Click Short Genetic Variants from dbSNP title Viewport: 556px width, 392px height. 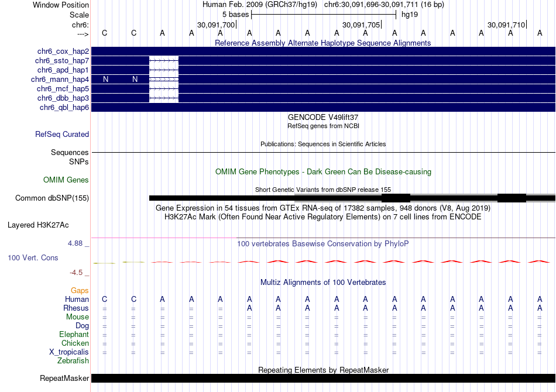pyautogui.click(x=323, y=190)
